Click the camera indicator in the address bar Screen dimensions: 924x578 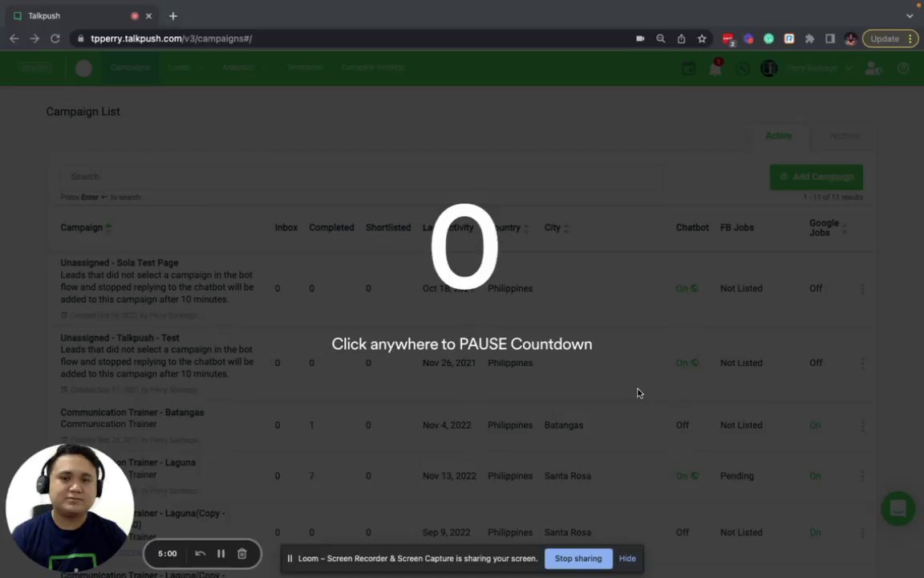click(x=640, y=39)
